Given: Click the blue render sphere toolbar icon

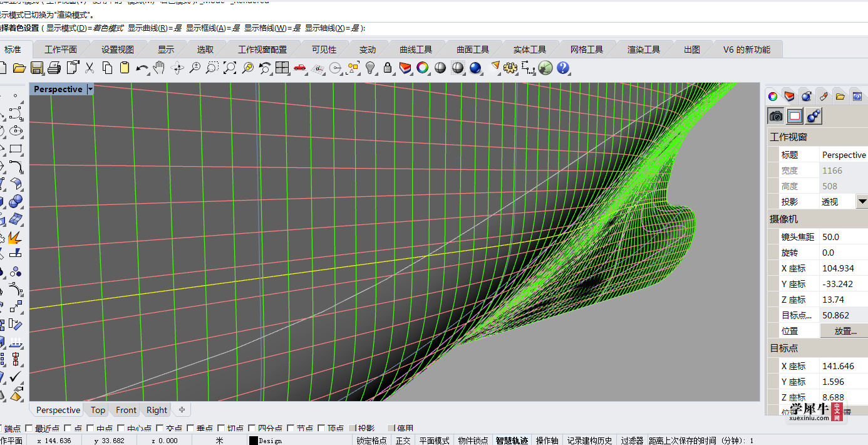Looking at the screenshot, I should click(x=475, y=68).
